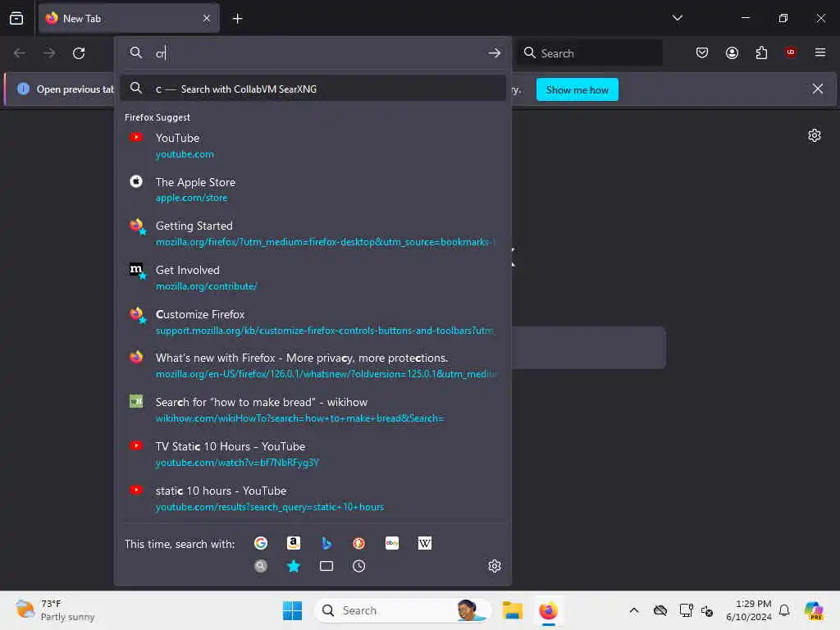
Task: Reload the current page
Action: 79,53
